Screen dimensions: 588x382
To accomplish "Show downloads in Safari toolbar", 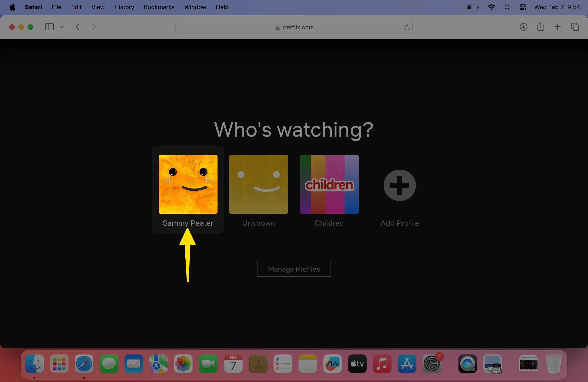I will tap(523, 27).
